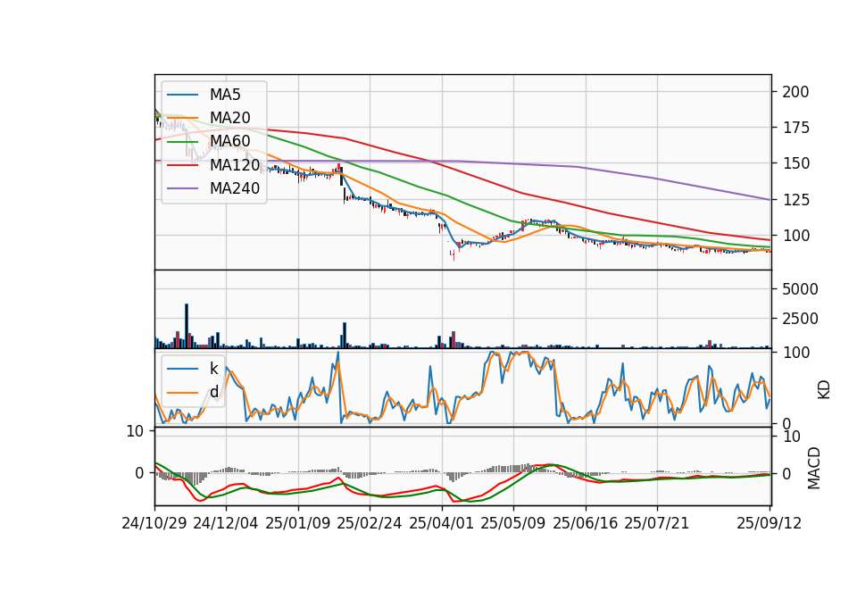Click the 25/02/24 date label
The image size is (857, 616).
pos(370,523)
